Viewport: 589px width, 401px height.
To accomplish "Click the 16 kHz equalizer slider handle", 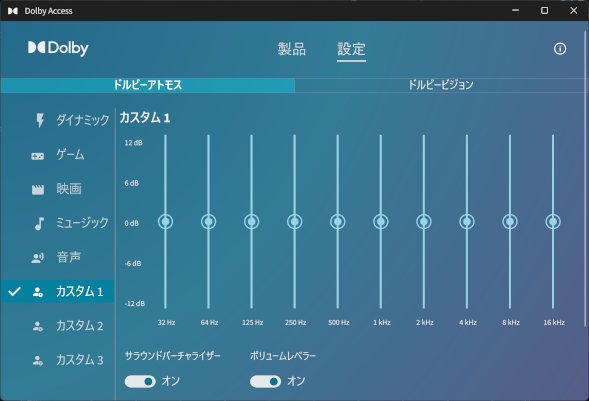I will [x=553, y=222].
